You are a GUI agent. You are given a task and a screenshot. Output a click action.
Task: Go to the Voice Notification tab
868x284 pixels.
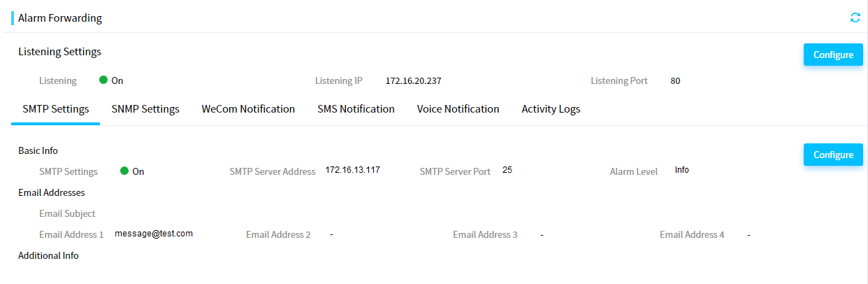(x=458, y=109)
